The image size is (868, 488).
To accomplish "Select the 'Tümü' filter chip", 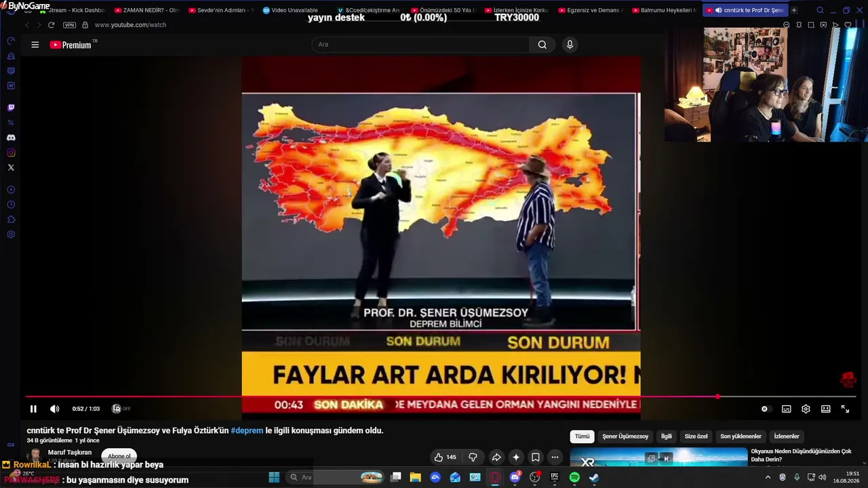I will 583,436.
